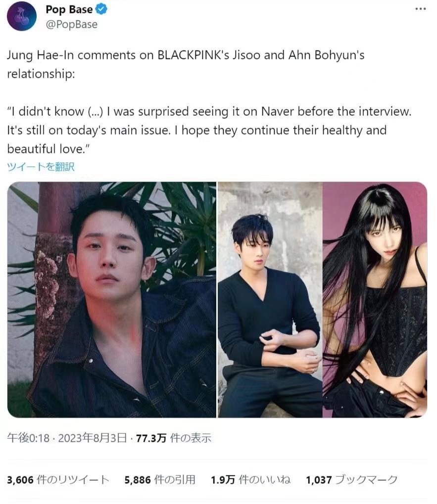Open the middle photo of man in black sweater

[270, 300]
